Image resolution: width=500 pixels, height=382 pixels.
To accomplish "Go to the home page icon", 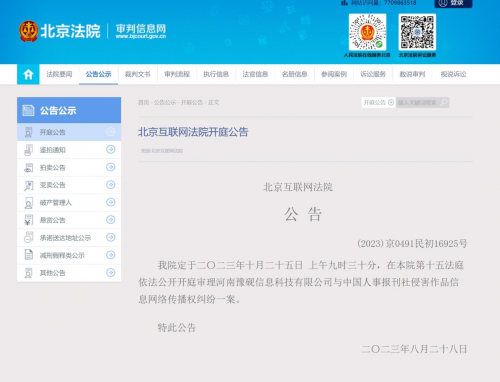I will [x=28, y=74].
